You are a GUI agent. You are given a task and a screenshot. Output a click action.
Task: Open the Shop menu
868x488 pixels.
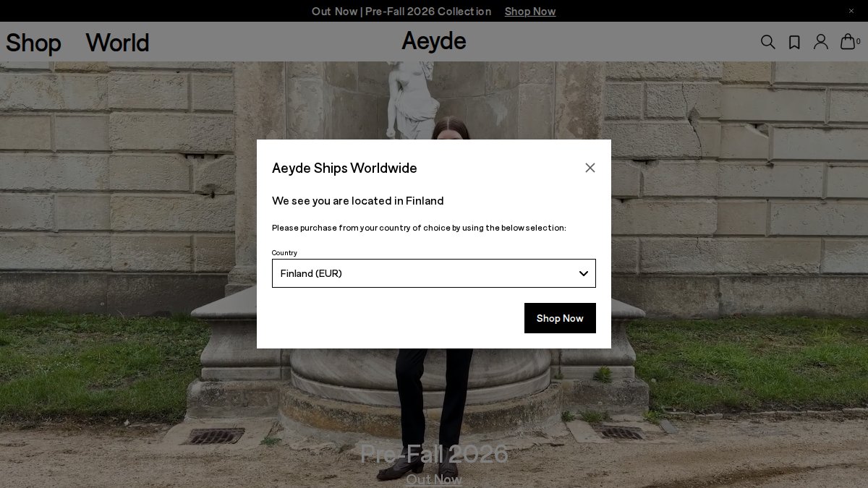pos(33,42)
